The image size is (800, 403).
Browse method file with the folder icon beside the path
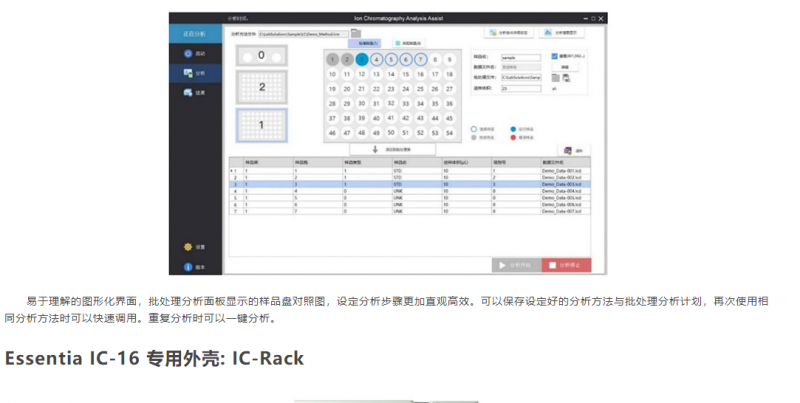tap(356, 34)
